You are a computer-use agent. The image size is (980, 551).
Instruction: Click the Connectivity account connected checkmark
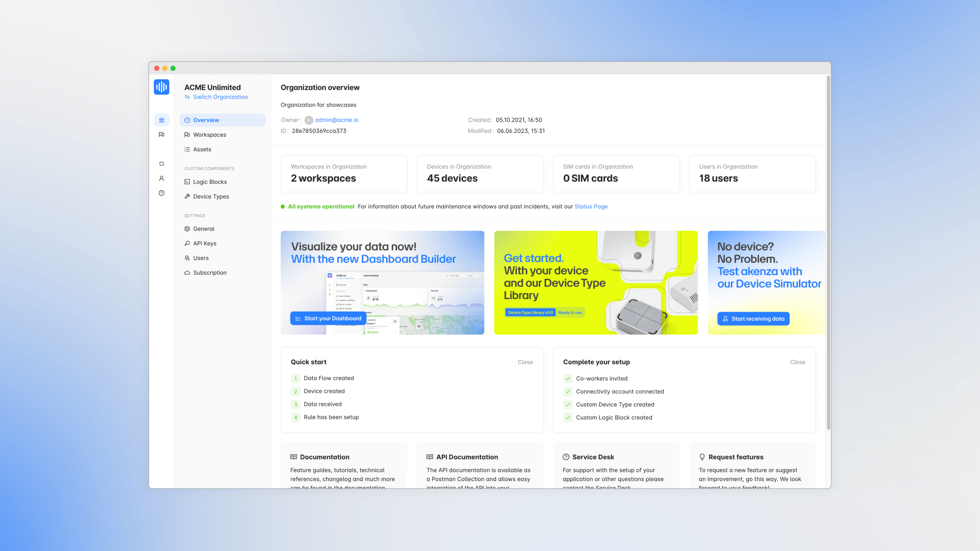pyautogui.click(x=567, y=391)
